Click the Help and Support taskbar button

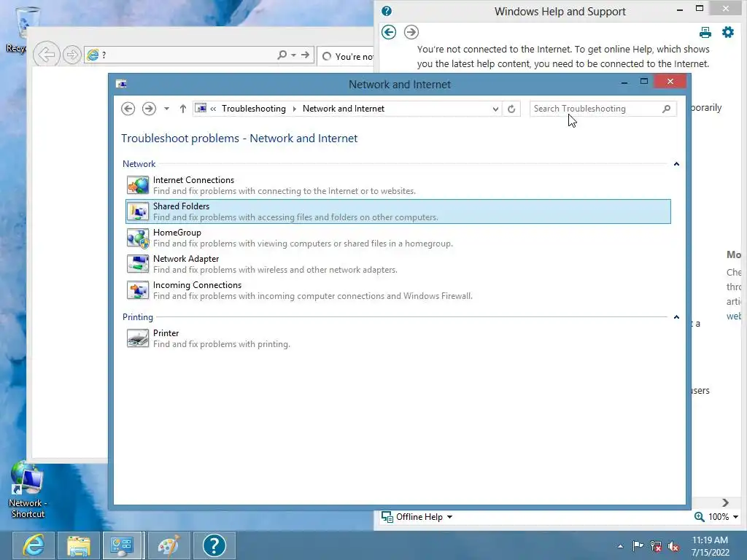[214, 545]
